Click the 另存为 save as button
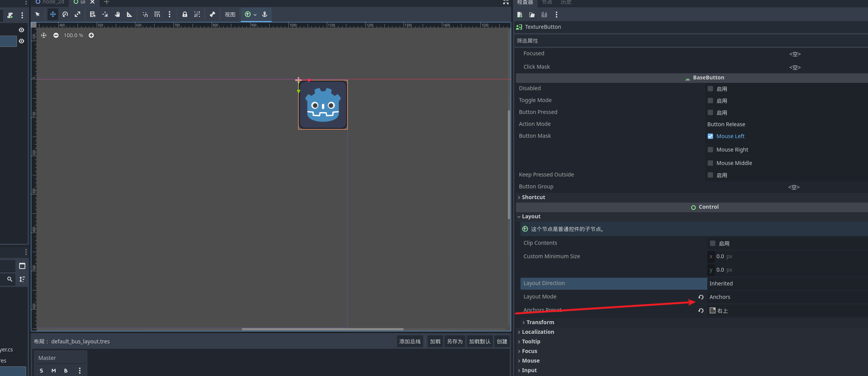Image resolution: width=868 pixels, height=376 pixels. [x=455, y=341]
